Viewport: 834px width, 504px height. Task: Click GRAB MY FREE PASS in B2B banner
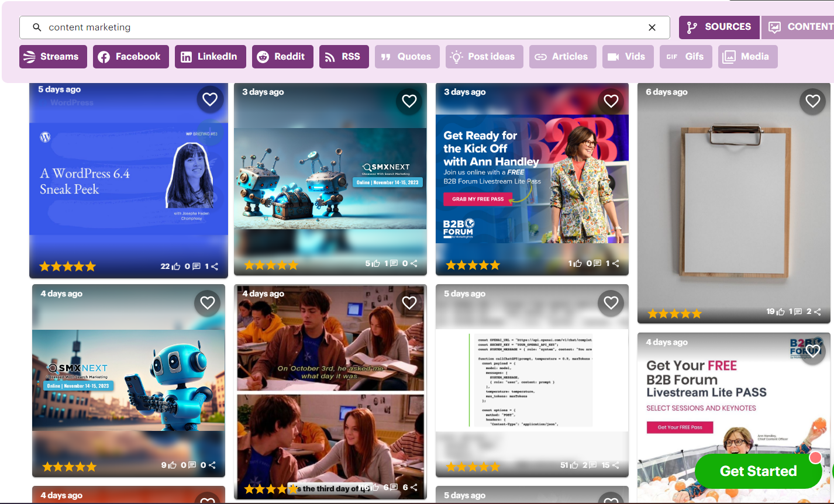coord(478,199)
